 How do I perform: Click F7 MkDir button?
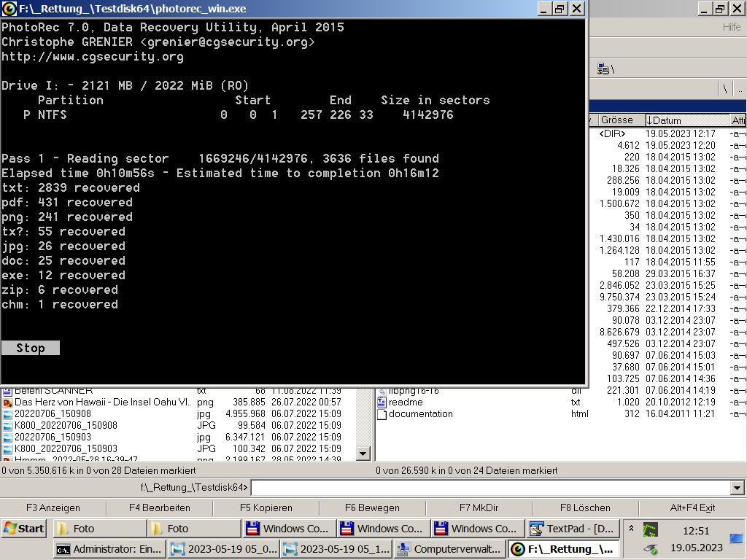pos(479,507)
